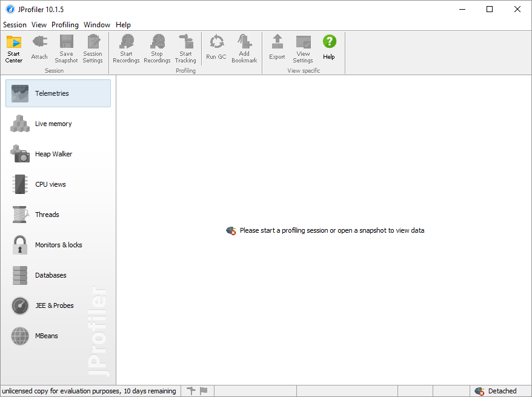The image size is (532, 397).
Task: Open the Session menu
Action: coord(15,25)
